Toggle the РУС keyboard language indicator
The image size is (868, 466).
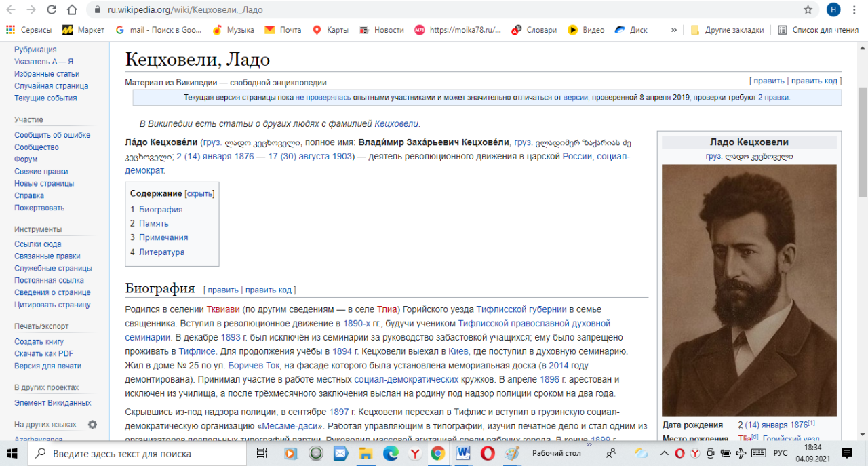point(781,453)
